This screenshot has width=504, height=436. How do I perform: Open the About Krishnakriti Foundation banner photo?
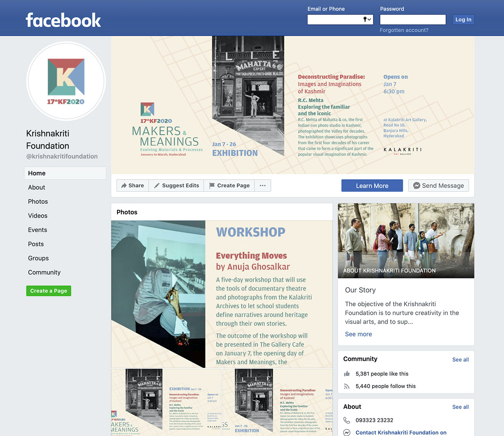point(406,240)
